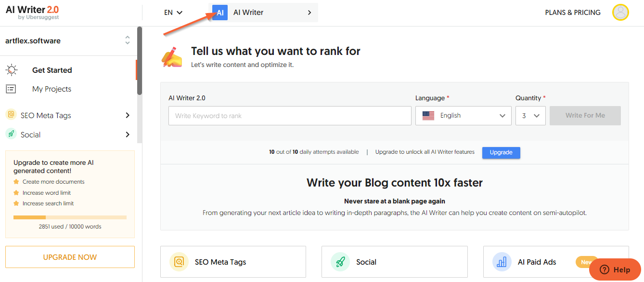This screenshot has width=644, height=282.
Task: Expand the Social sidebar chevron
Action: pos(128,134)
